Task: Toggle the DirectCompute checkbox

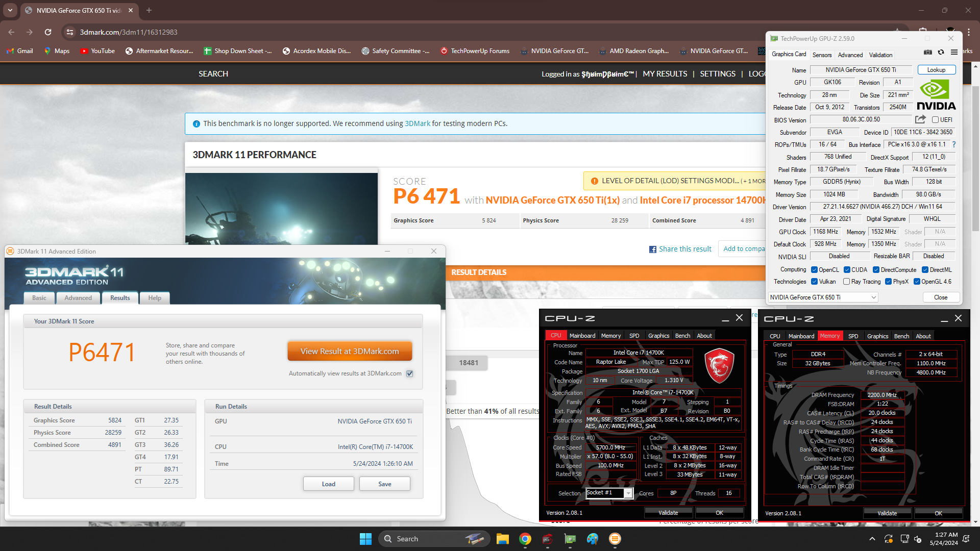Action: tap(876, 270)
